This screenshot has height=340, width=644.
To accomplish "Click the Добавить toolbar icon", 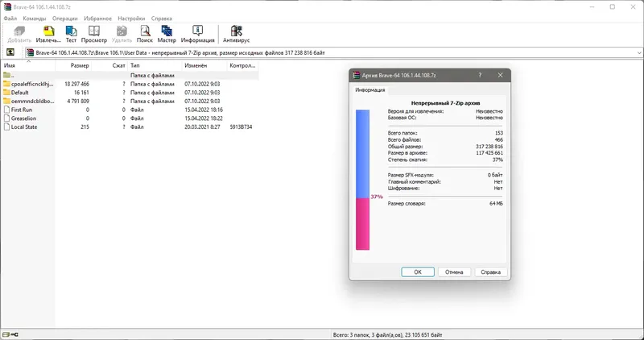I will [19, 31].
